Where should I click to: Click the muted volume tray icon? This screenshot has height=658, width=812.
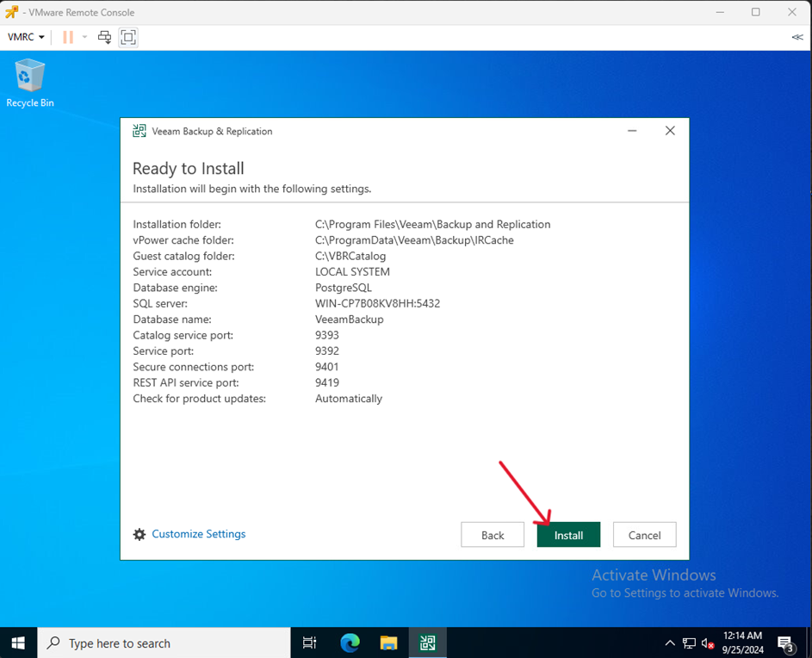coord(708,642)
